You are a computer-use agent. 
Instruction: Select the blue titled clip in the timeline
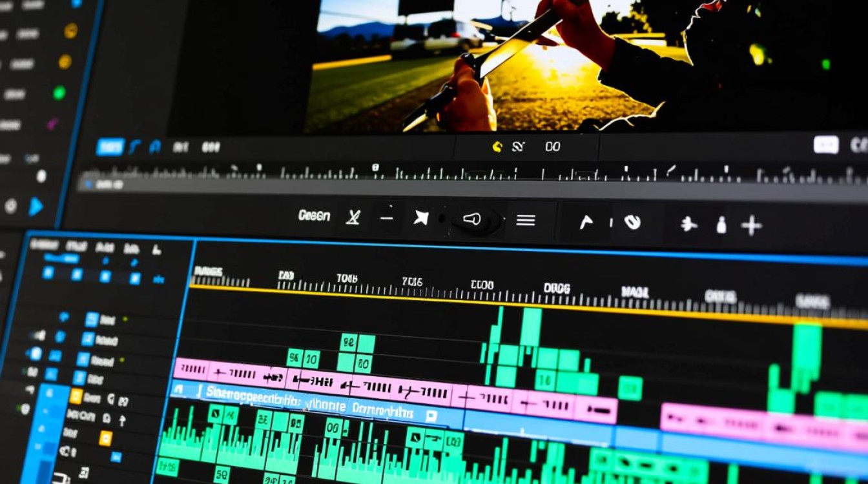316,403
